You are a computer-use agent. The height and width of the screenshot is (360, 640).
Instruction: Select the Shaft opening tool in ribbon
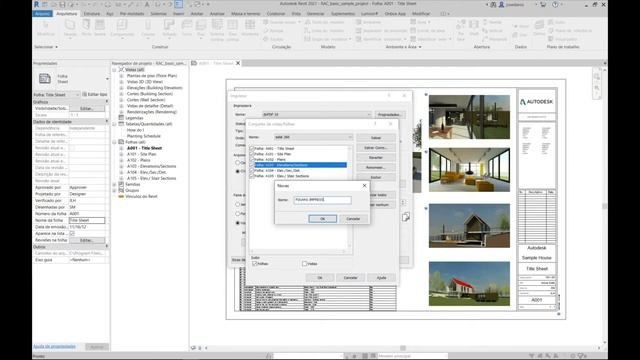tap(474, 28)
